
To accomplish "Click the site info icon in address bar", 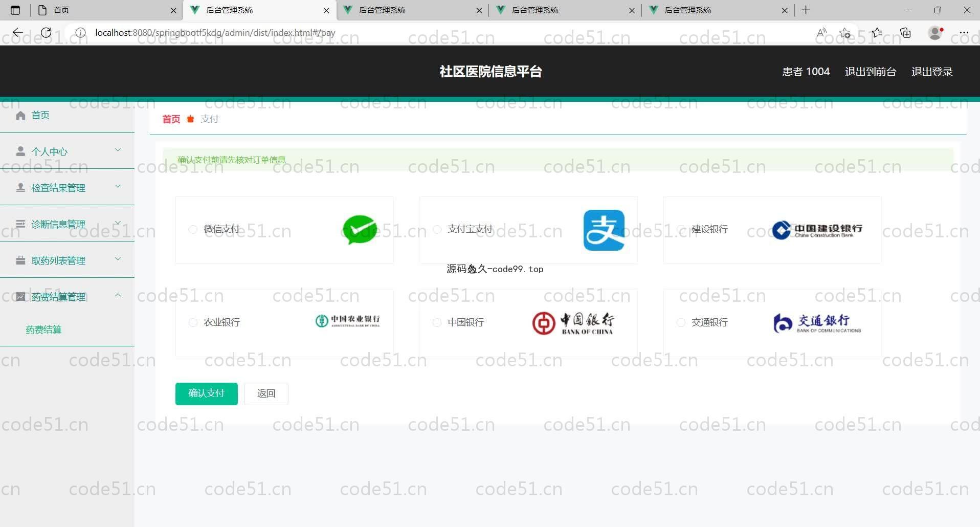I will (x=80, y=33).
